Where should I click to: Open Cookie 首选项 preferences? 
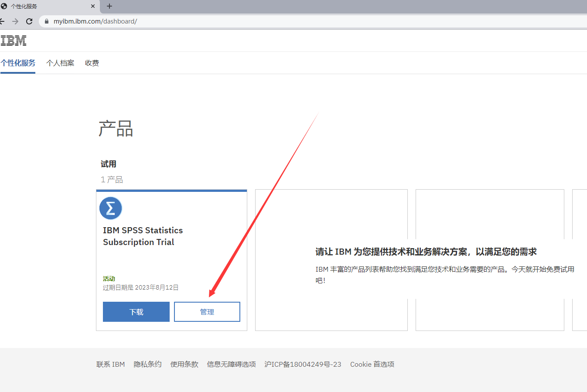[x=372, y=364]
